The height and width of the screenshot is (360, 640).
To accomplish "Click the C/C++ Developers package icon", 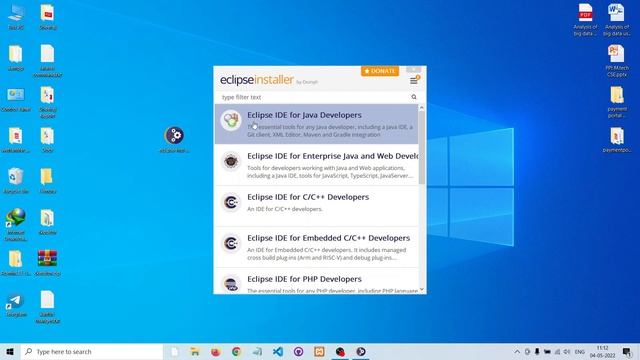I will pyautogui.click(x=231, y=202).
